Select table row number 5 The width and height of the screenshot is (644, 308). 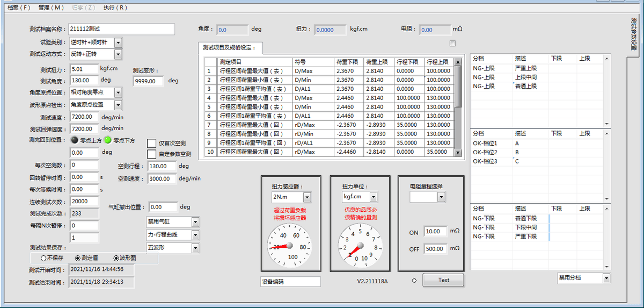(210, 107)
